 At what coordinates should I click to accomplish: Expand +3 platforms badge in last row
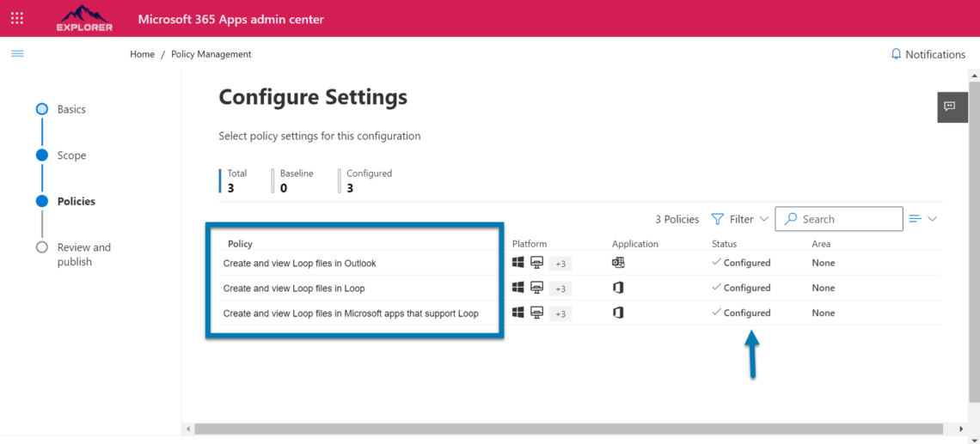click(x=560, y=313)
